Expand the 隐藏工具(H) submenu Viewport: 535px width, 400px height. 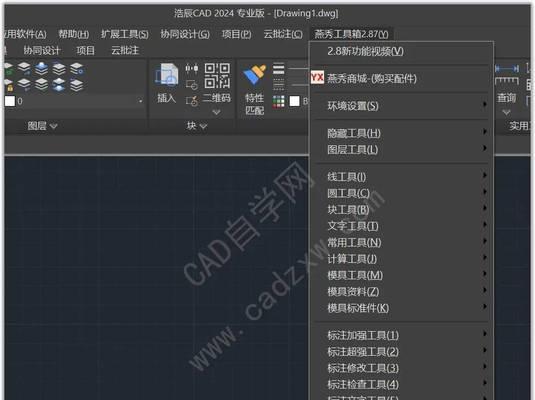tap(401, 133)
